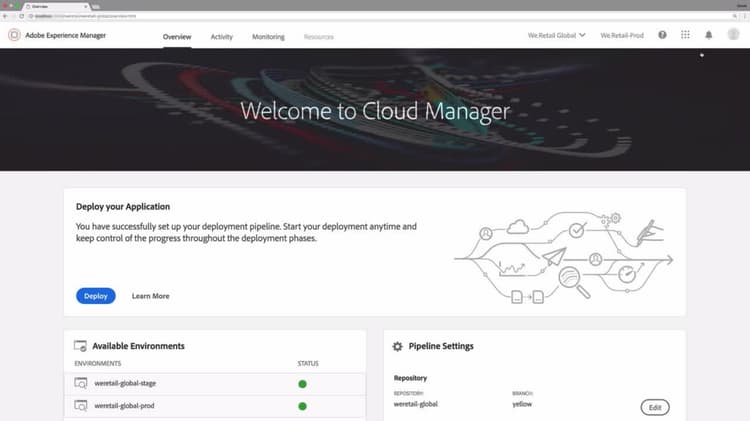Click green status dot for weretail-global-stage

[x=302, y=384]
